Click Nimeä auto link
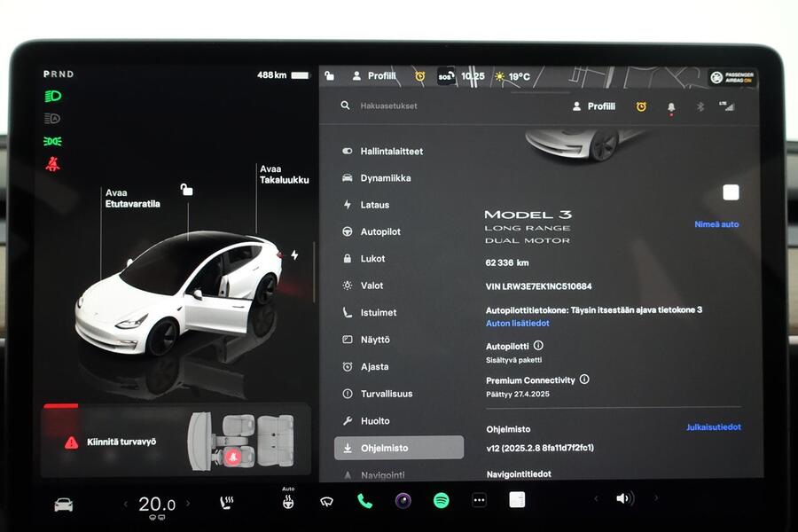The width and height of the screenshot is (798, 532). 716,224
